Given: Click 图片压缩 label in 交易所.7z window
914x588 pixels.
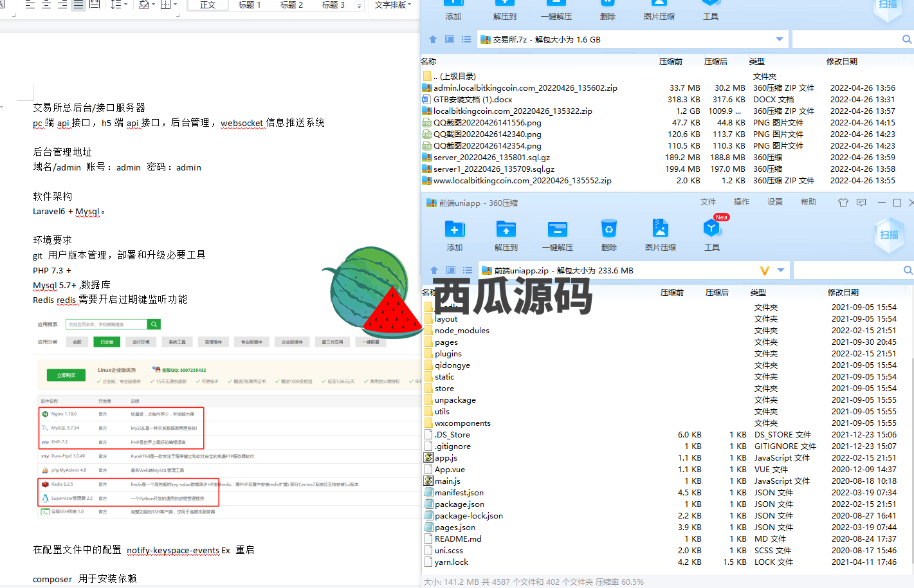Looking at the screenshot, I should coord(659,17).
